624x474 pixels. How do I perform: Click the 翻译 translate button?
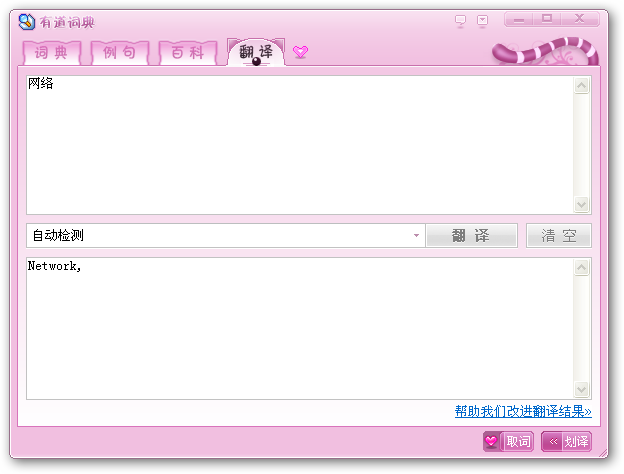pos(472,236)
